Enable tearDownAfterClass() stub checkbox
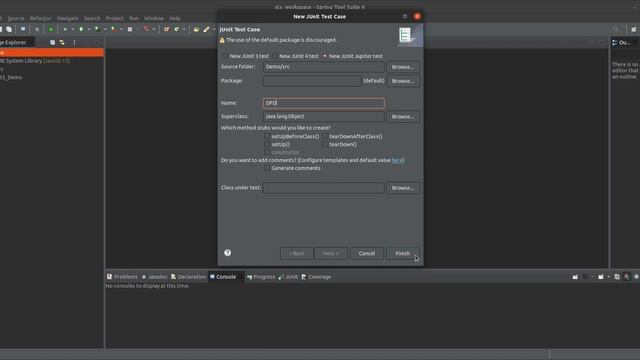640x360 pixels. [325, 136]
